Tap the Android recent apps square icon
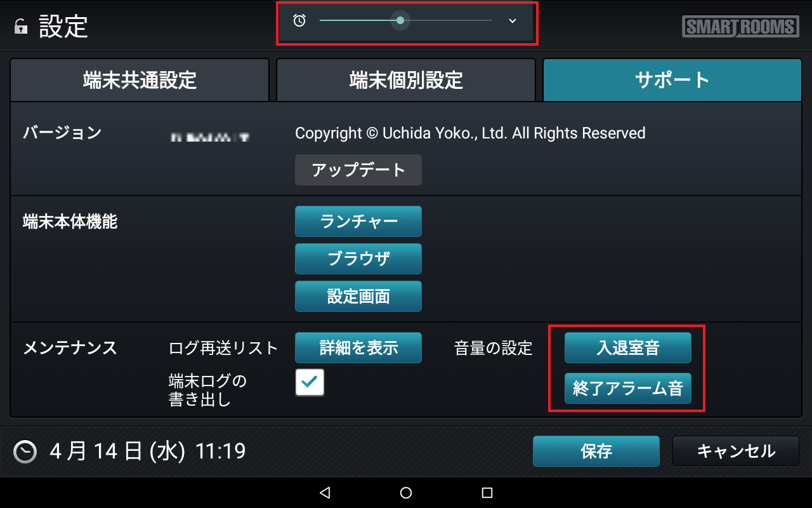Screen dimensions: 812x508 pyautogui.click(x=487, y=493)
